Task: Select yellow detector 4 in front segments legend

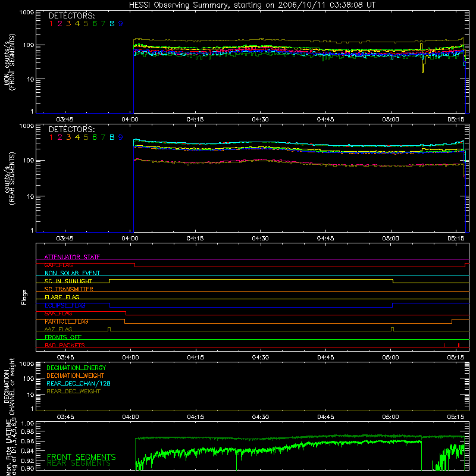Action: 77,24
